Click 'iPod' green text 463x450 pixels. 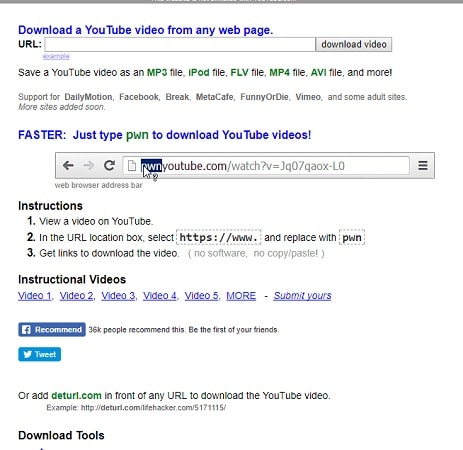[199, 72]
